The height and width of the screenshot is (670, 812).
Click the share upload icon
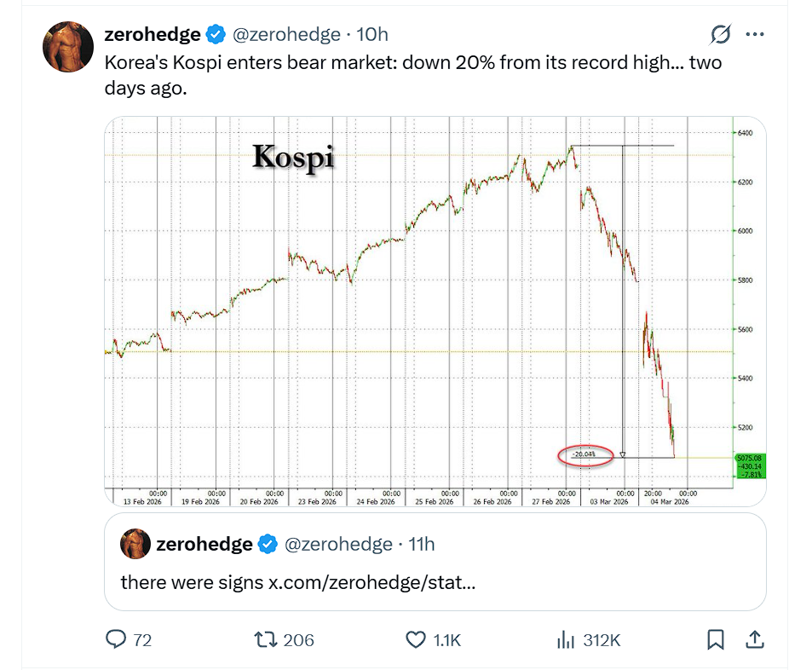[x=755, y=639]
